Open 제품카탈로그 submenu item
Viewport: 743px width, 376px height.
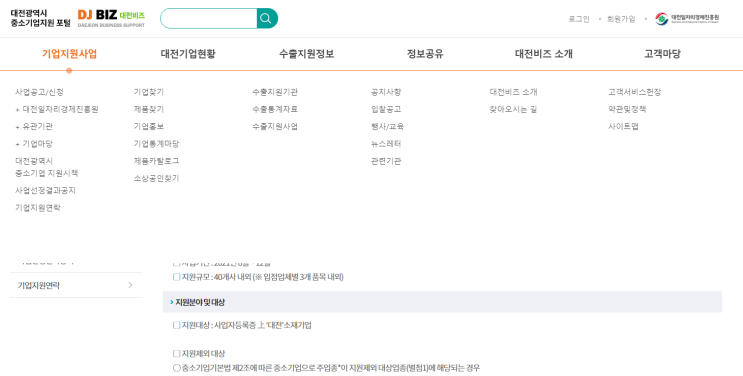(156, 161)
